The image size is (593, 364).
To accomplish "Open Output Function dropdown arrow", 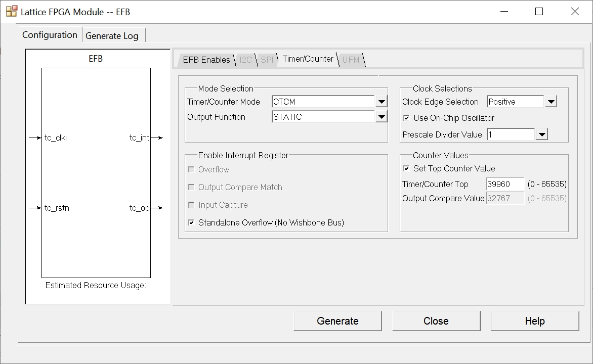I will click(382, 117).
